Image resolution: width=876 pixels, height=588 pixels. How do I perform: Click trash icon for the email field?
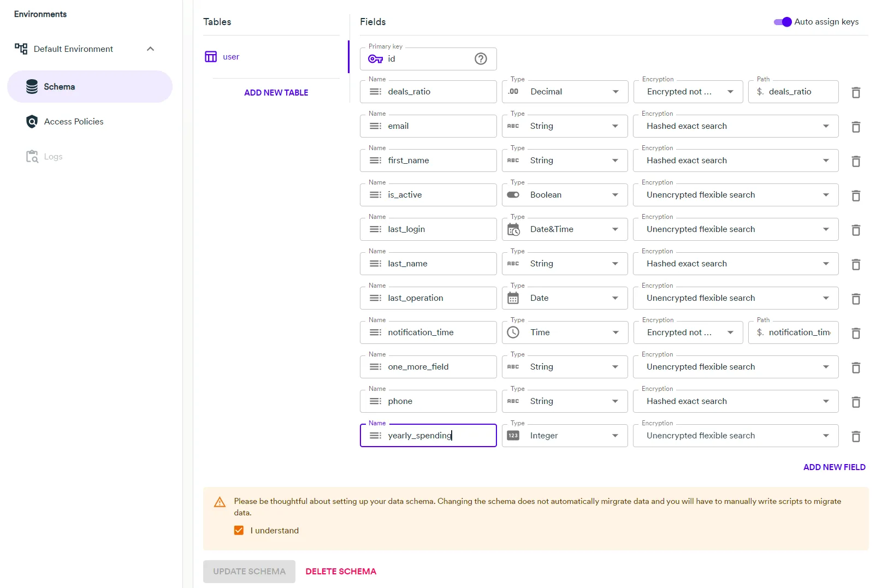click(856, 127)
